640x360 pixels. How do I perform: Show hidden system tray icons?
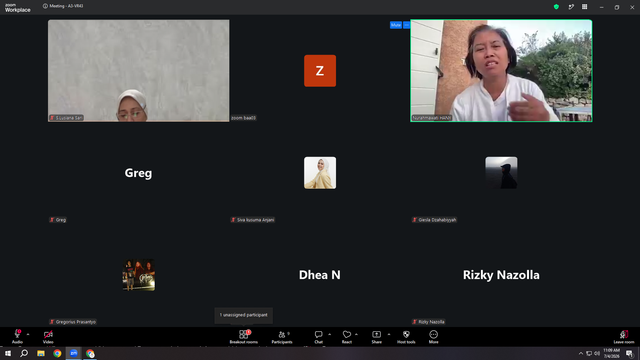581,353
